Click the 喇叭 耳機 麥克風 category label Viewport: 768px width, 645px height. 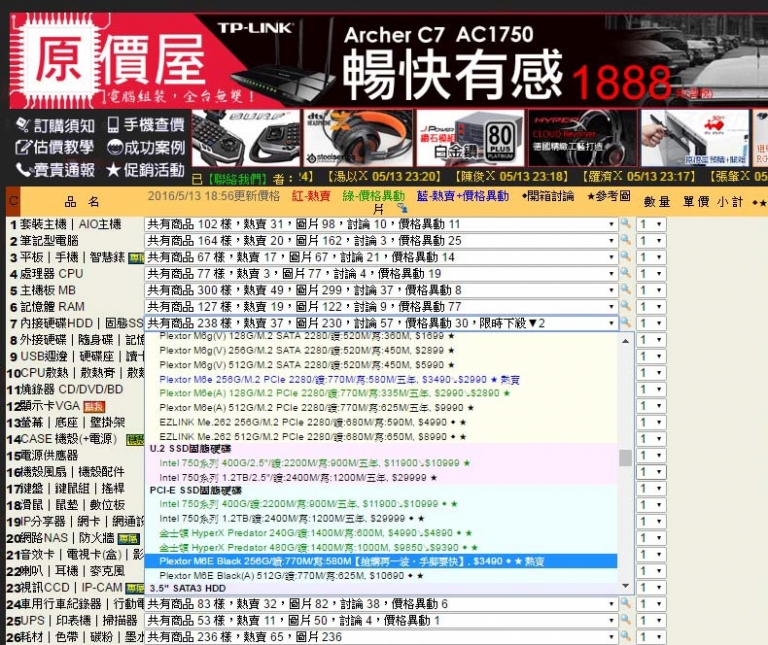click(x=72, y=571)
